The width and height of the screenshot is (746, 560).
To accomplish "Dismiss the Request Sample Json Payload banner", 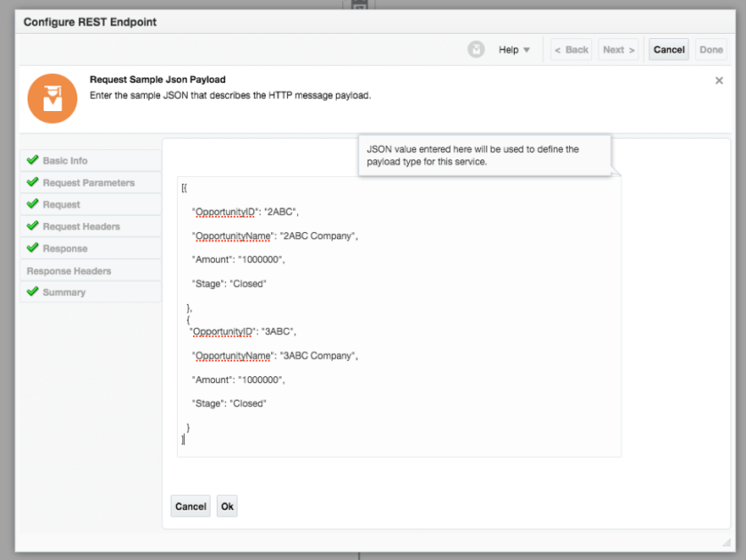I will tap(718, 81).
